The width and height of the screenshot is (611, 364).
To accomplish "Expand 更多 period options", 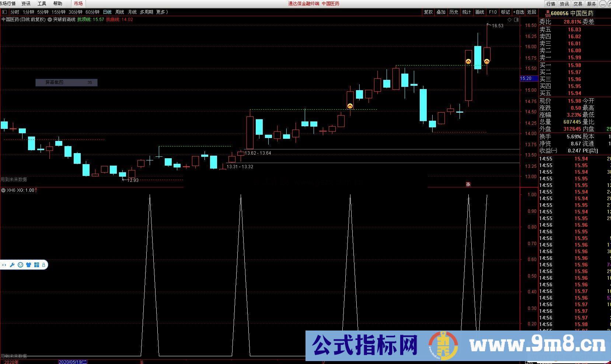I will point(162,12).
